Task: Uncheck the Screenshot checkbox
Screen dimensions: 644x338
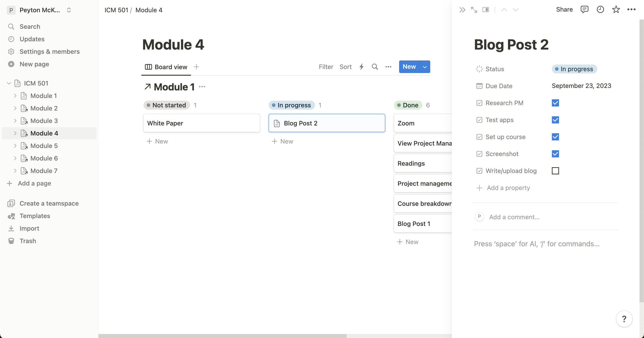Action: coord(555,154)
